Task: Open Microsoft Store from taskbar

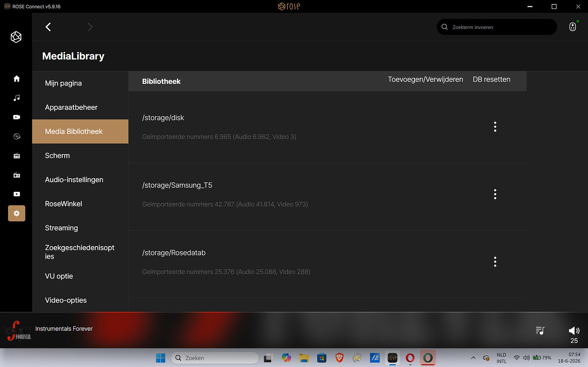Action: pyautogui.click(x=322, y=358)
